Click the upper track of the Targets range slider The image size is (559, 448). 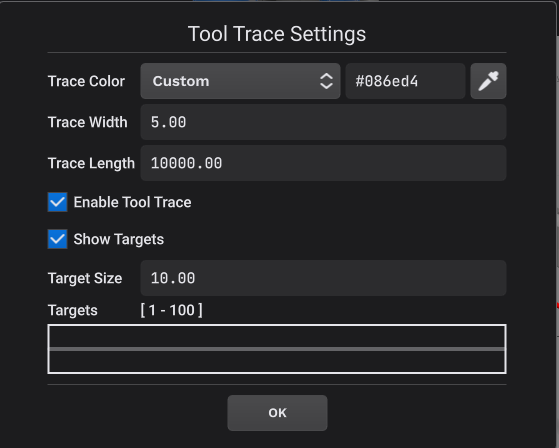[277, 336]
